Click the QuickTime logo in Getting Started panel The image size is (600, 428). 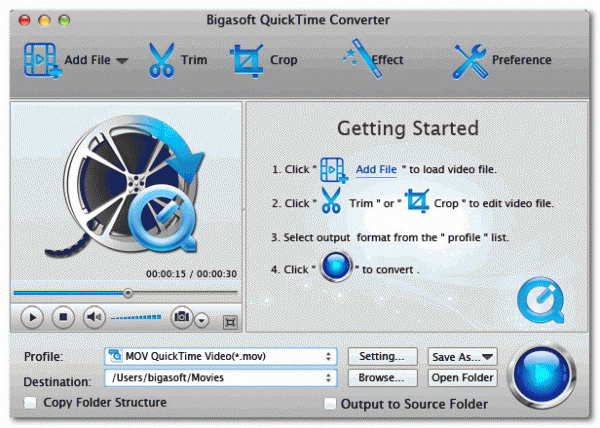(x=541, y=300)
